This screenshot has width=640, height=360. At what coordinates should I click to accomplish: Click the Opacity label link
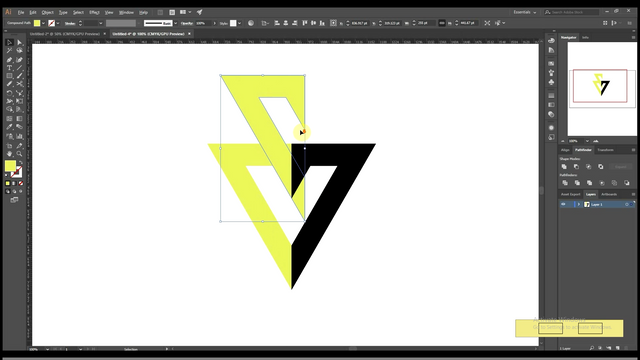187,23
